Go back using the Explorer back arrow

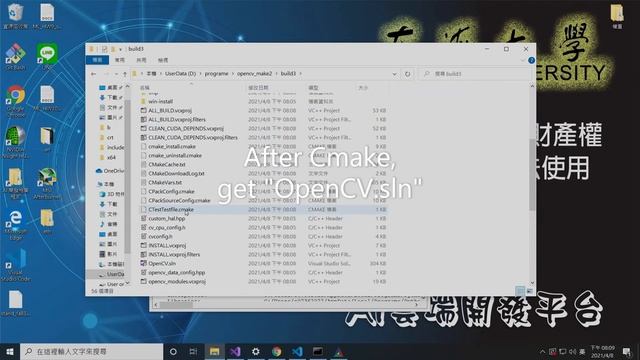(x=93, y=74)
